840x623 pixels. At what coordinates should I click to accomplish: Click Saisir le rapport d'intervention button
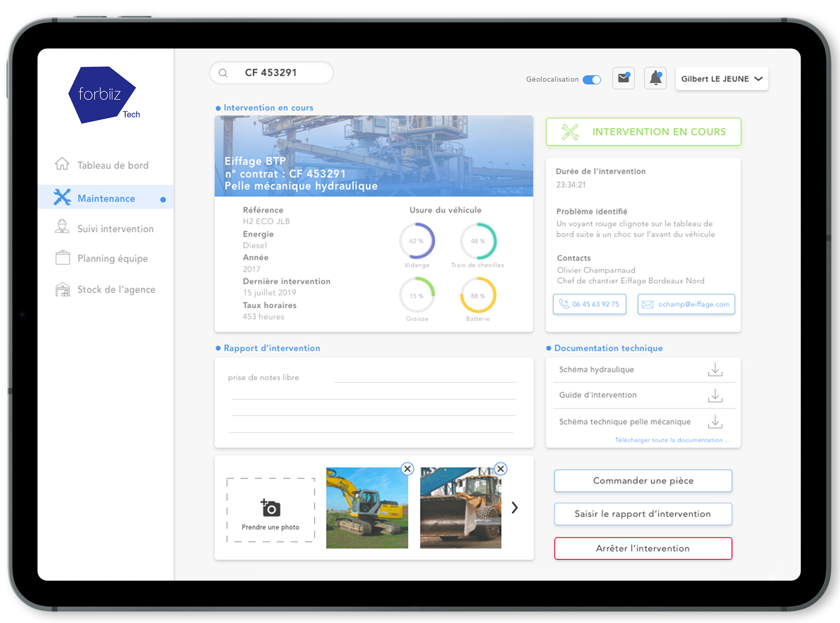click(643, 514)
